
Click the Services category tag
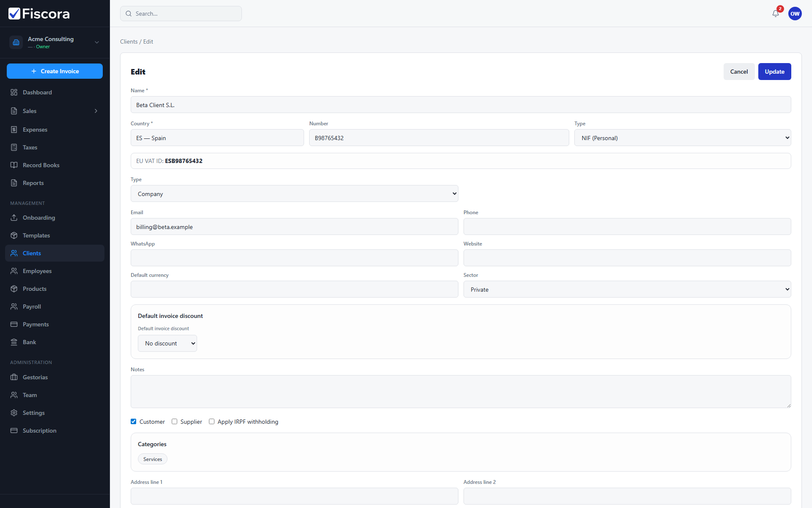(152, 459)
